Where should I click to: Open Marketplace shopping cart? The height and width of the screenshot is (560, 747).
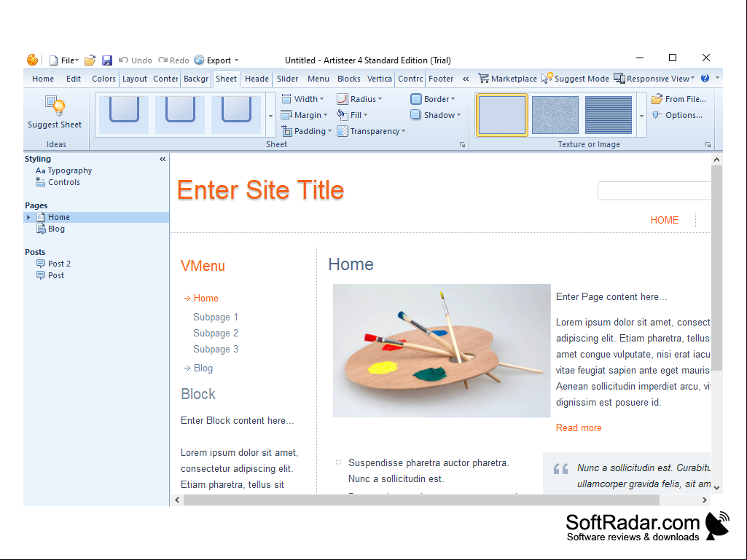click(x=507, y=79)
